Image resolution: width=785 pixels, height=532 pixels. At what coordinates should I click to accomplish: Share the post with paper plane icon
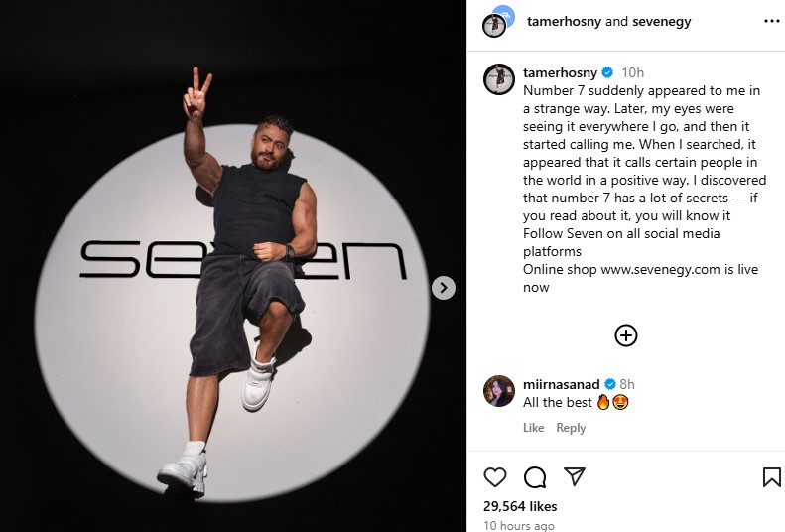(x=575, y=477)
